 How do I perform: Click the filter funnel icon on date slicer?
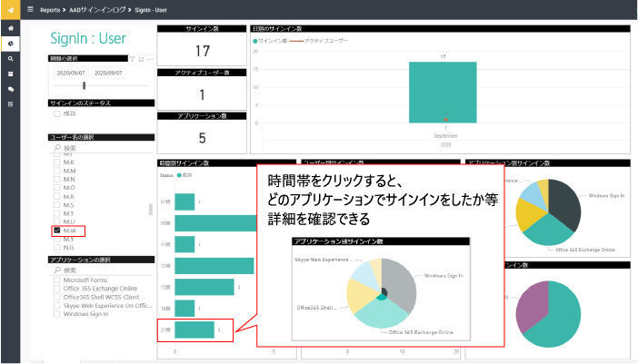[x=131, y=59]
